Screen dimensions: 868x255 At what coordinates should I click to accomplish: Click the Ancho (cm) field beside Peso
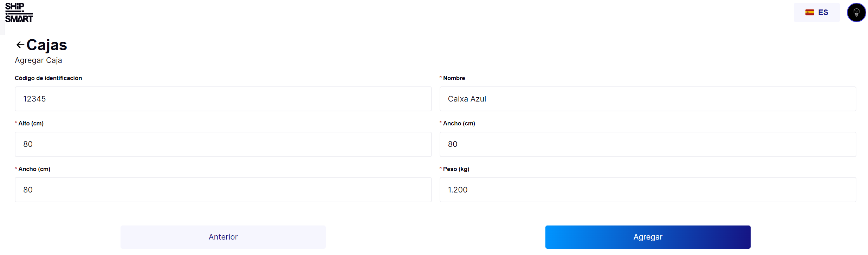pos(223,190)
